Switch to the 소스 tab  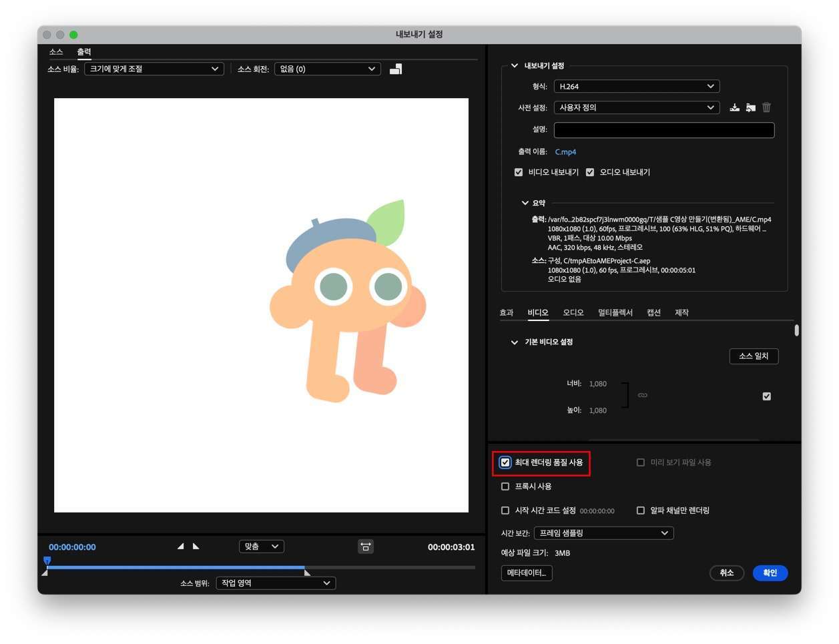pos(56,52)
